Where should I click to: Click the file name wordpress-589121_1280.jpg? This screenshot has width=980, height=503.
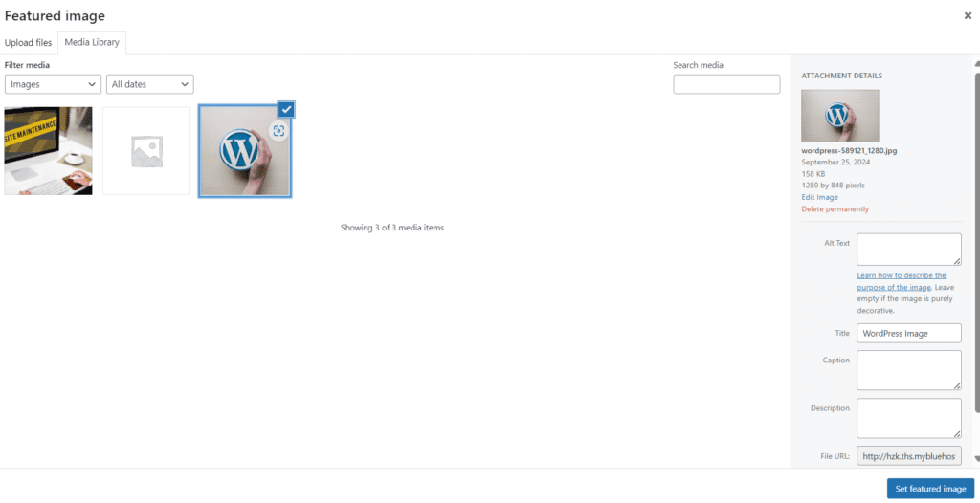point(849,150)
